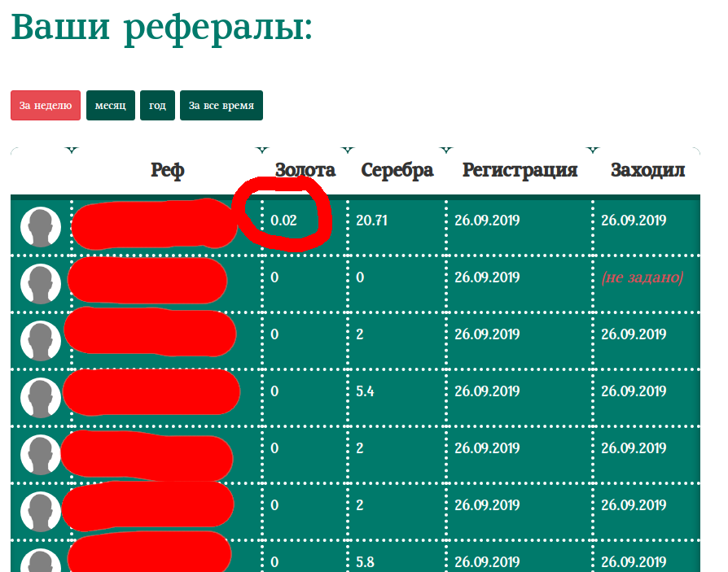Click avatar in row with 5.8 silver

pos(41,561)
